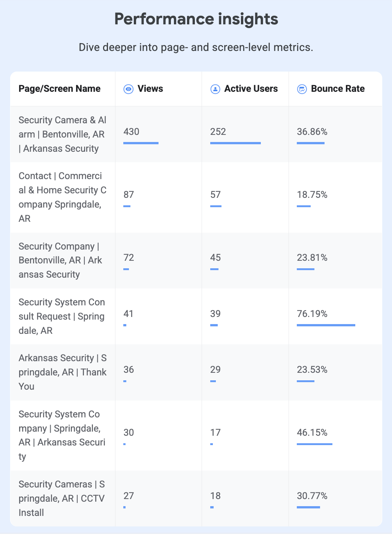Click the user icon beside Active Users
The height and width of the screenshot is (556, 392).
click(x=215, y=89)
